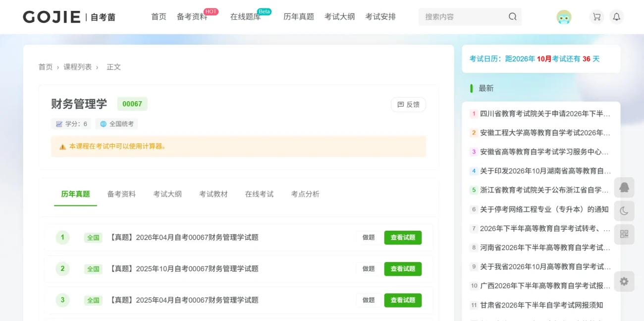The image size is (644, 321).
Task: Go to 首页 in top navigation
Action: tap(159, 17)
